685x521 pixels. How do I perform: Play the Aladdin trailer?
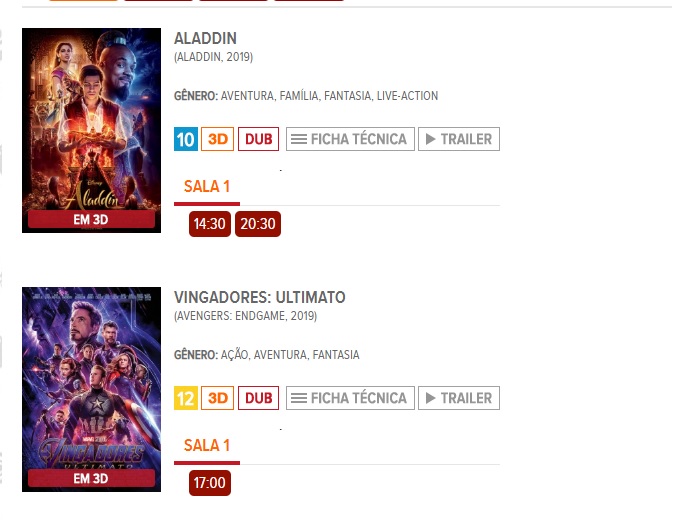[x=459, y=139]
